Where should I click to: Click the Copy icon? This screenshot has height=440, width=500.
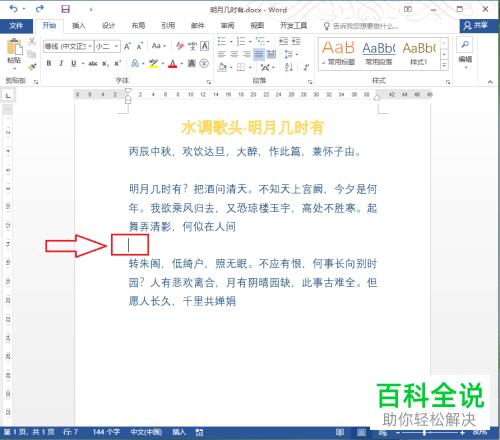coord(32,54)
